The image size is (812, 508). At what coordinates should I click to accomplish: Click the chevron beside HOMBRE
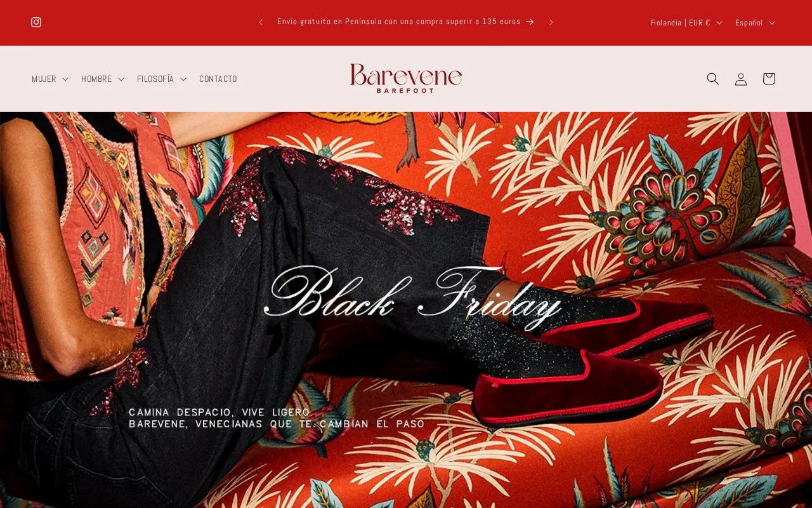coord(121,79)
